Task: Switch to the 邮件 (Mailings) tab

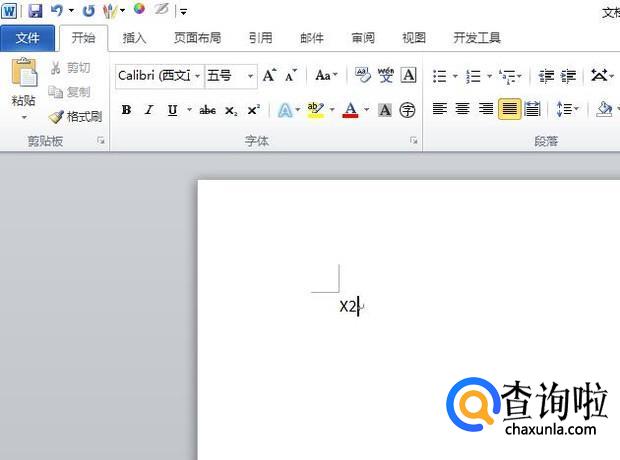Action: click(312, 38)
